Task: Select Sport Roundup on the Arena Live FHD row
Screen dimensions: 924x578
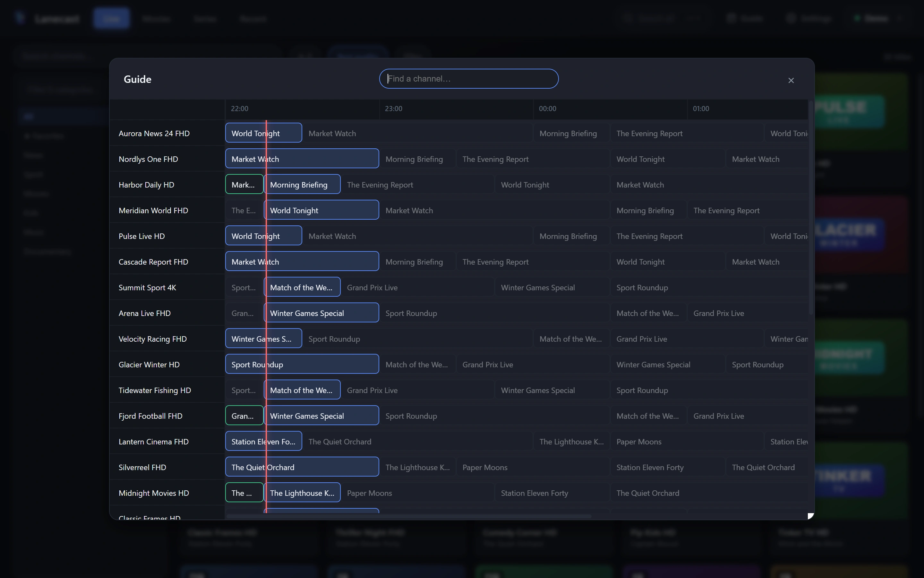Action: coord(494,313)
